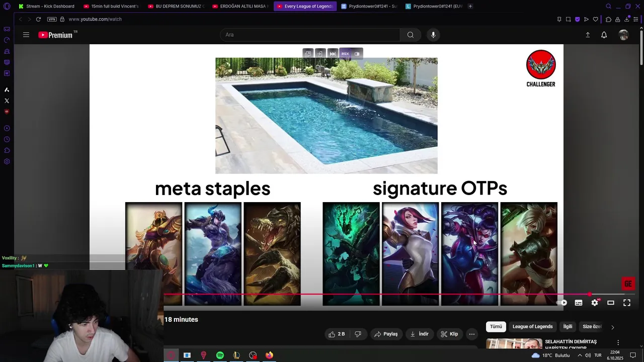Start voice search with microphone icon

click(433, 35)
